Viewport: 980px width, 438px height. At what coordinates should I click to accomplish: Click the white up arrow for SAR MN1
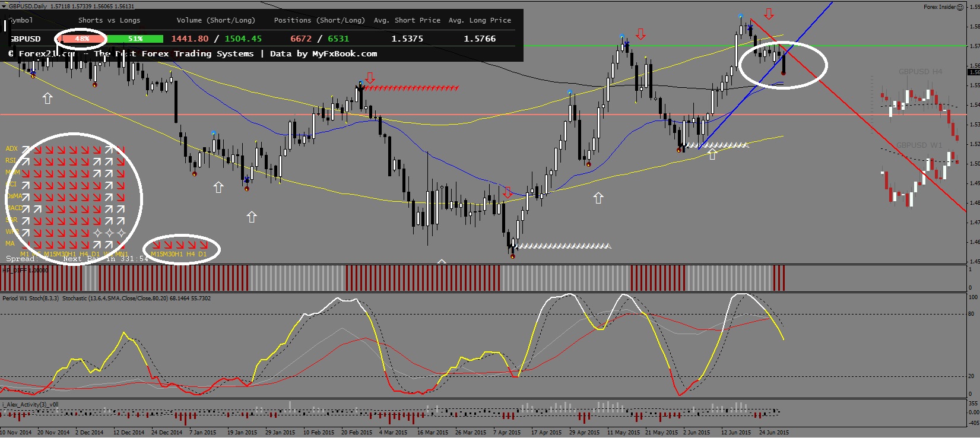[x=121, y=221]
